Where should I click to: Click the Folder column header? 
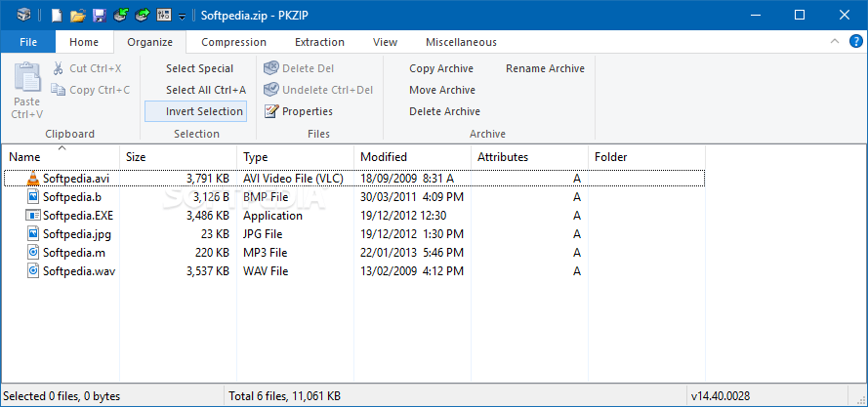coord(646,157)
